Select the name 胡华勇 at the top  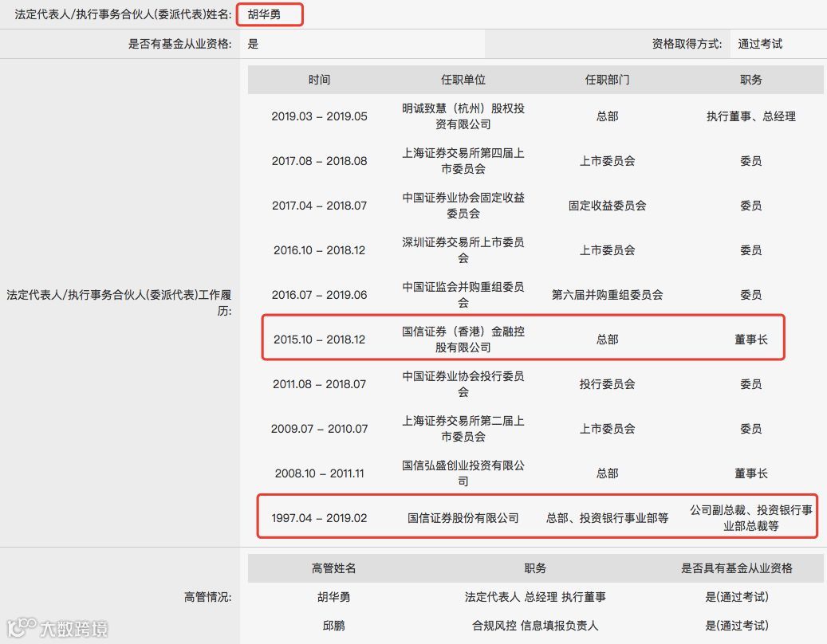264,14
